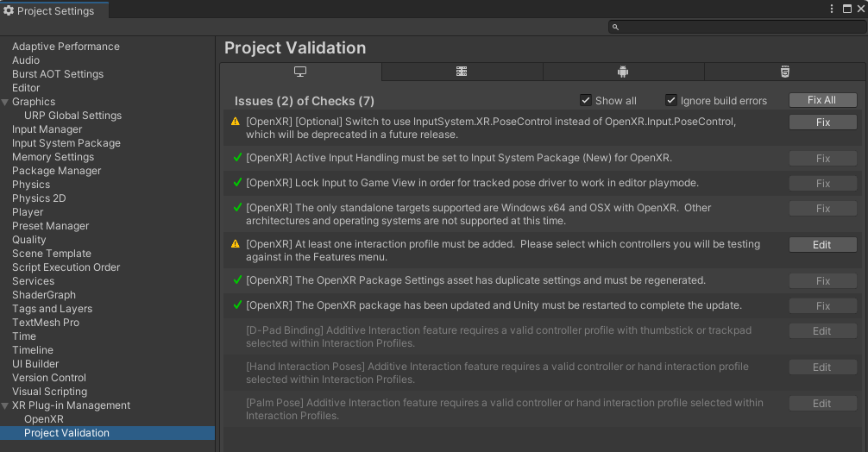Click the warning icon for interaction profile issue

pyautogui.click(x=236, y=244)
